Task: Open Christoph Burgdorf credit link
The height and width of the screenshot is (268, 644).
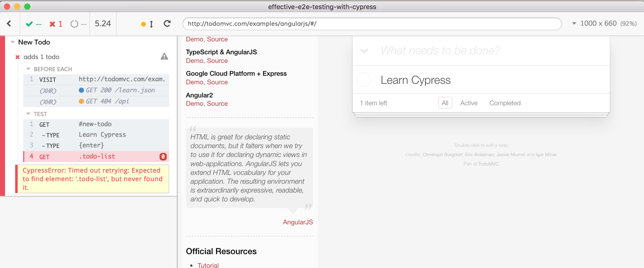Action: point(442,155)
